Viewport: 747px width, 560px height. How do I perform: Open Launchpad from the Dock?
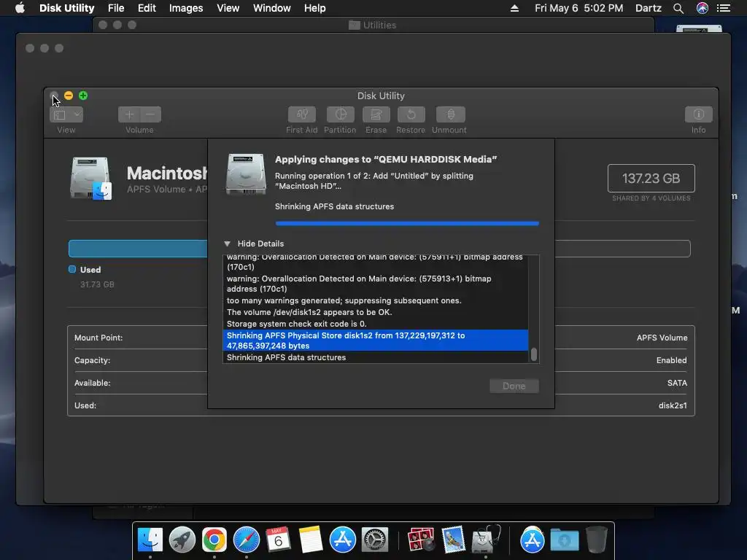[182, 540]
